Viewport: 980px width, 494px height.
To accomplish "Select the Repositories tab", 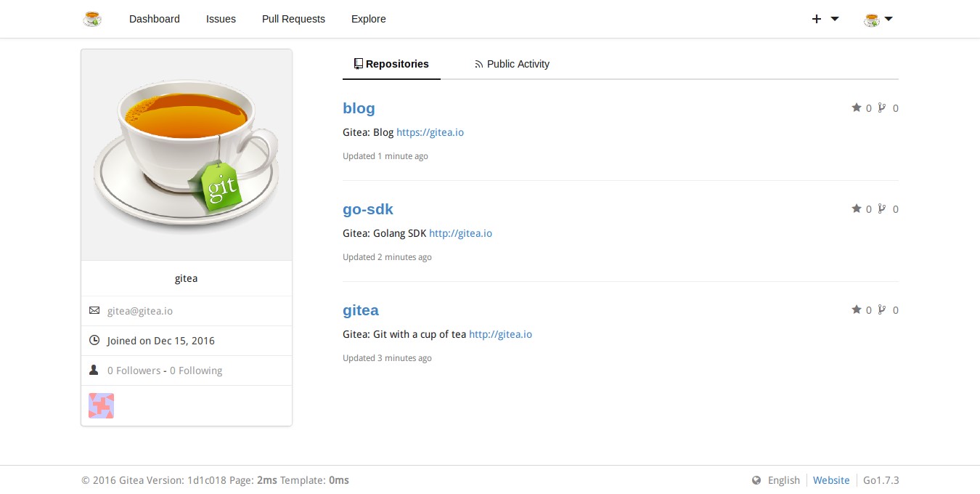I will [x=391, y=64].
